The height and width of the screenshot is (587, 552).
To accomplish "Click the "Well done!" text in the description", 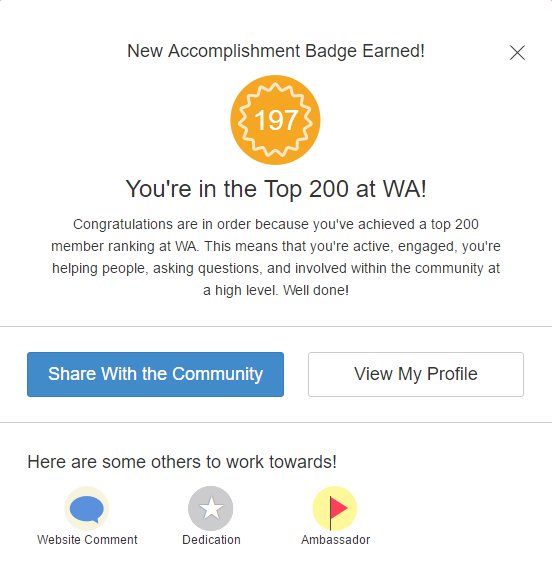I will 316,290.
